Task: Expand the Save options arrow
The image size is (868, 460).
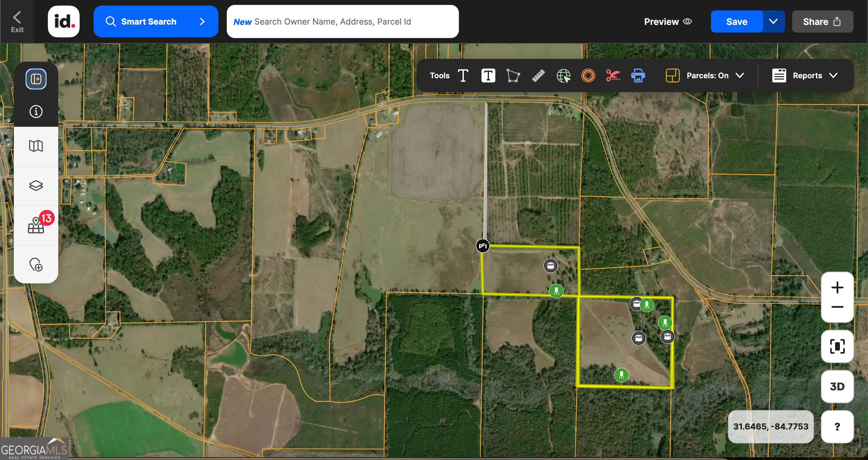Action: (x=773, y=21)
